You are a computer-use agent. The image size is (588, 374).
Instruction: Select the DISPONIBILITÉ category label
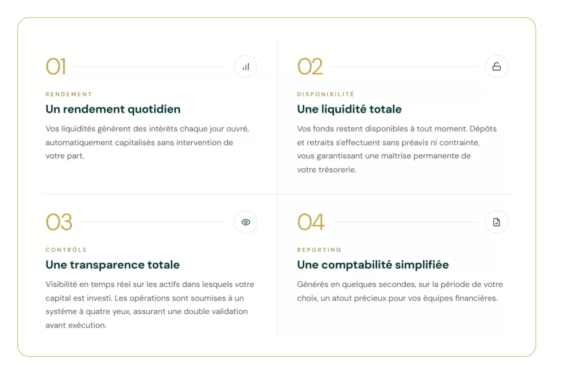tap(326, 95)
